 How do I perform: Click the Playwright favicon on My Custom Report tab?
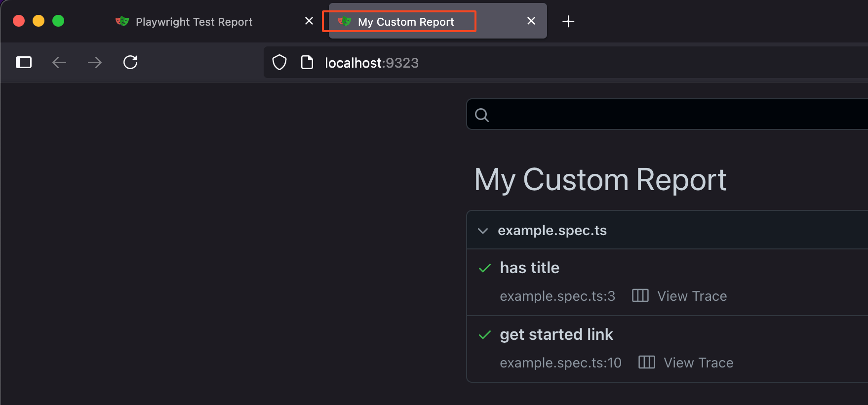pos(344,21)
